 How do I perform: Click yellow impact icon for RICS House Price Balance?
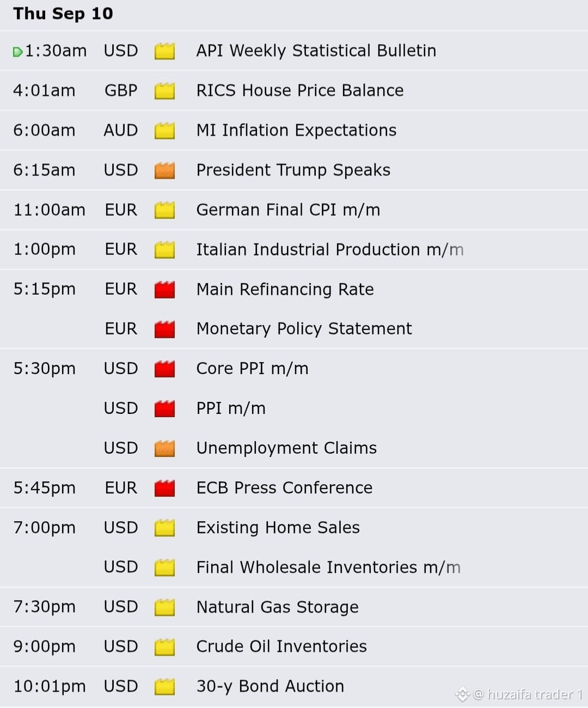(164, 91)
